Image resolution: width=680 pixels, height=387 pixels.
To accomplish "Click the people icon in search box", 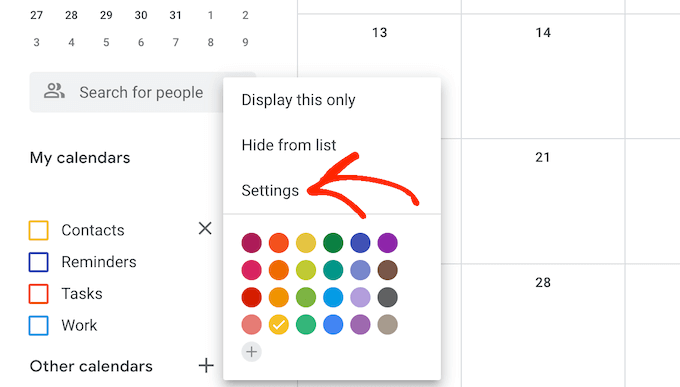I will click(x=54, y=91).
